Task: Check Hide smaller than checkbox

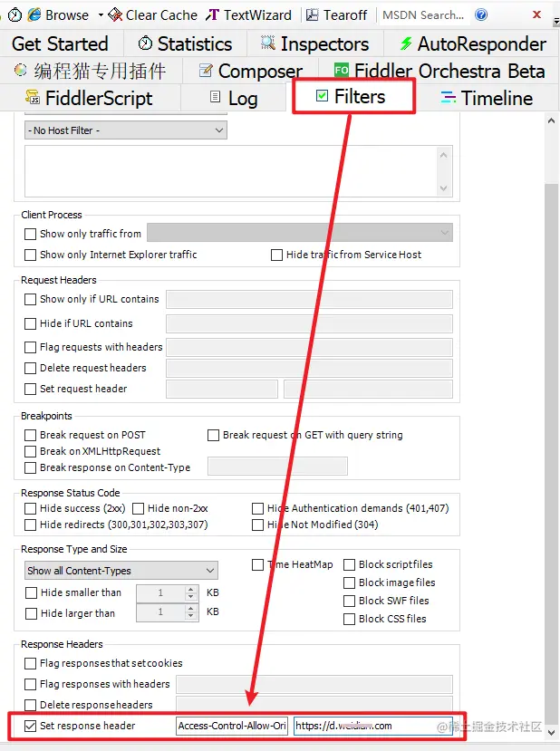Action: point(31,593)
